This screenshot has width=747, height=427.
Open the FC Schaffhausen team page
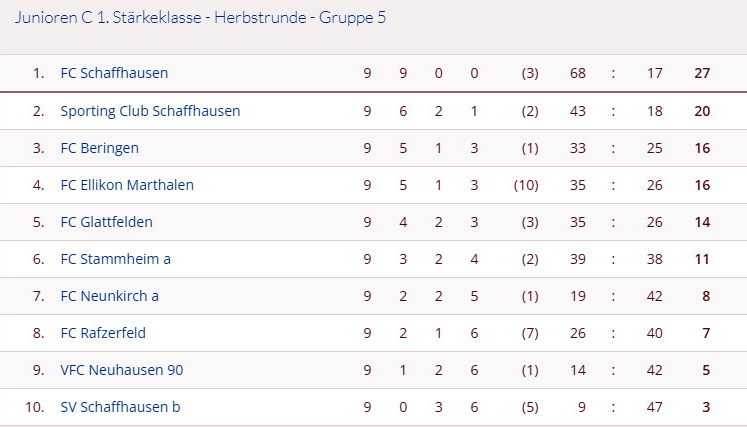coord(114,73)
